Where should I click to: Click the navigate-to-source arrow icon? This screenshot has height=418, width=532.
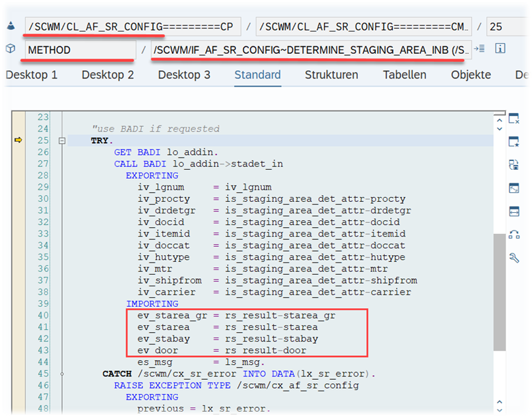[479, 48]
